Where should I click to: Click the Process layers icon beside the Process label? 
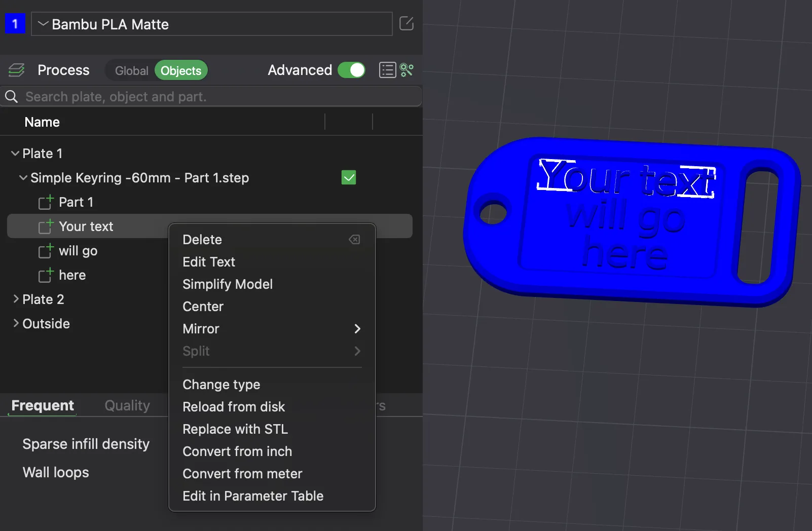[x=16, y=70]
